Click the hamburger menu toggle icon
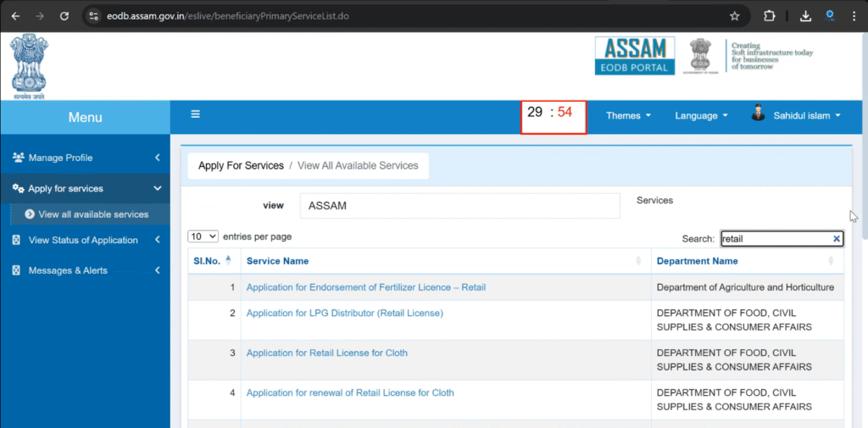 click(195, 114)
